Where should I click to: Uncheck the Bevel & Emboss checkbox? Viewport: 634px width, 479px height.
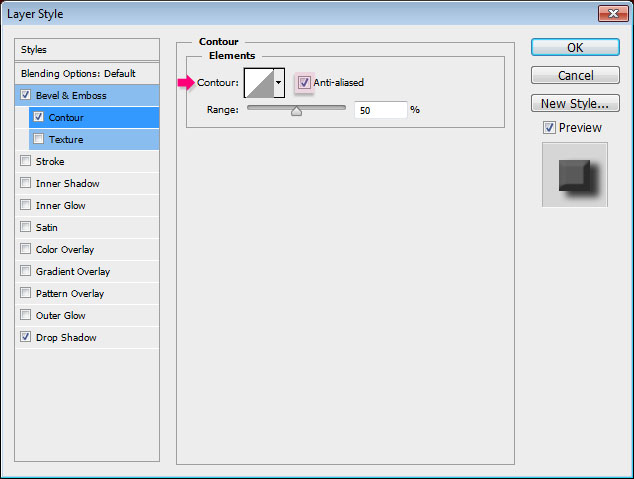[25, 95]
